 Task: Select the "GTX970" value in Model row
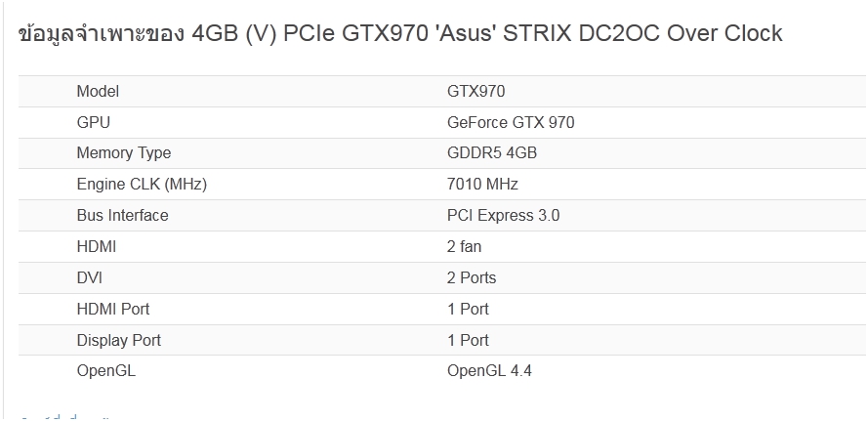click(475, 92)
